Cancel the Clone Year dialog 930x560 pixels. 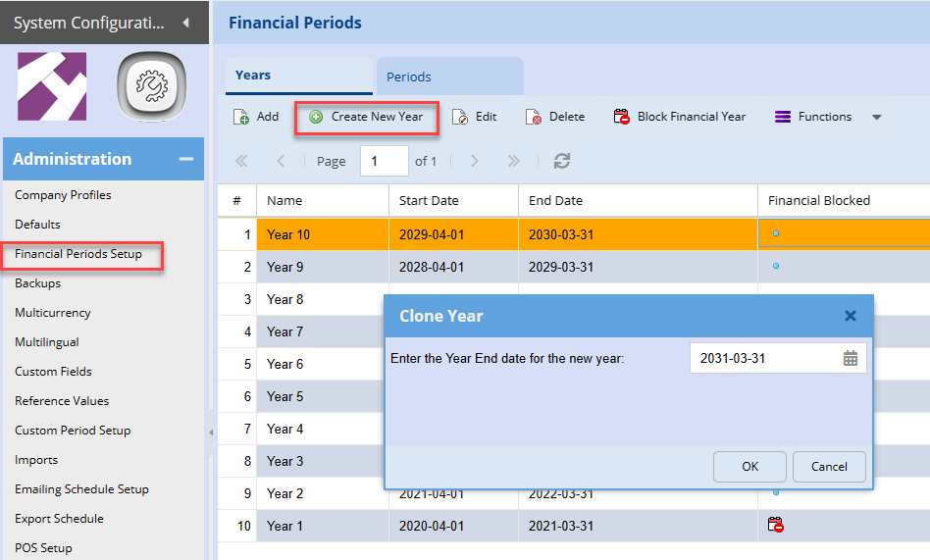pos(829,467)
